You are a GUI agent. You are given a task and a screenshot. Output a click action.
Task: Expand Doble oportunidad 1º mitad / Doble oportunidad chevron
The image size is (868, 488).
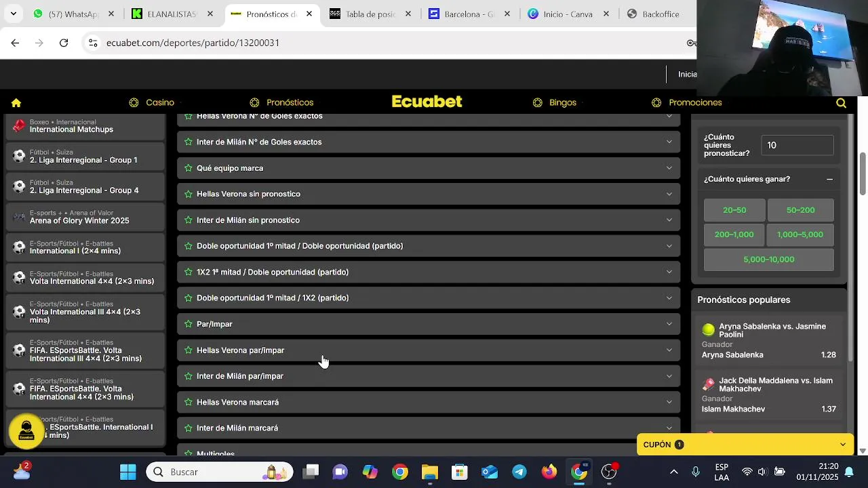669,246
